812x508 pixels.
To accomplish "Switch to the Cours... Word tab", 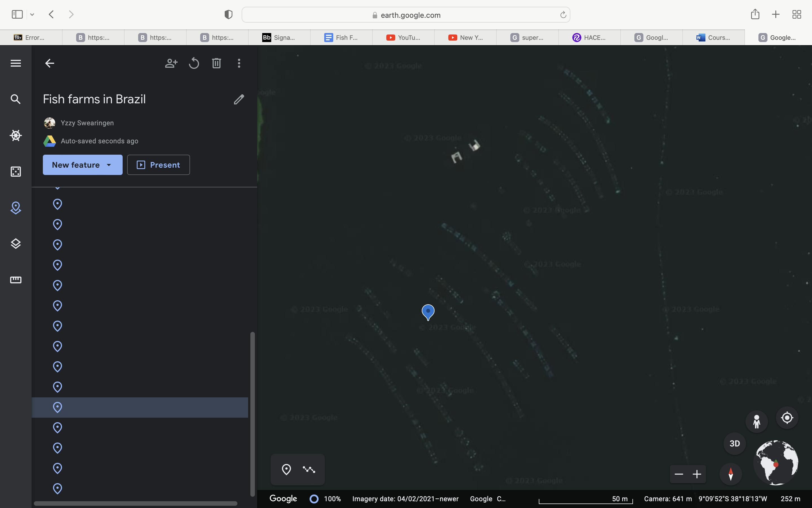I will [714, 38].
